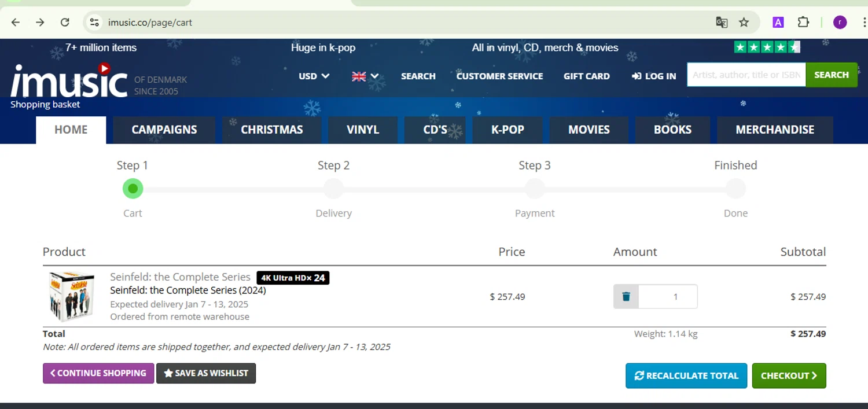Select the Finished Done indicator
This screenshot has height=409, width=868.
coord(735,189)
